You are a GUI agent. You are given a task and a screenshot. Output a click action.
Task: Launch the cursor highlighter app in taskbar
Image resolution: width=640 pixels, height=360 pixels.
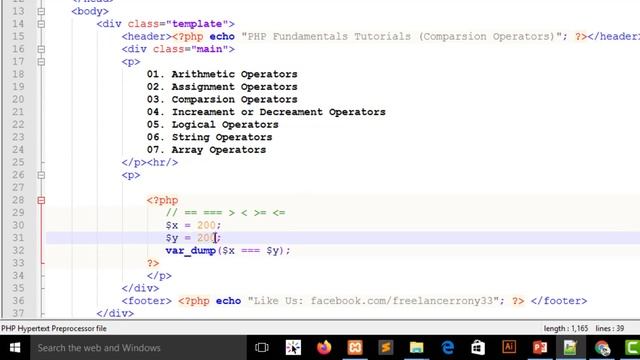[x=293, y=348]
